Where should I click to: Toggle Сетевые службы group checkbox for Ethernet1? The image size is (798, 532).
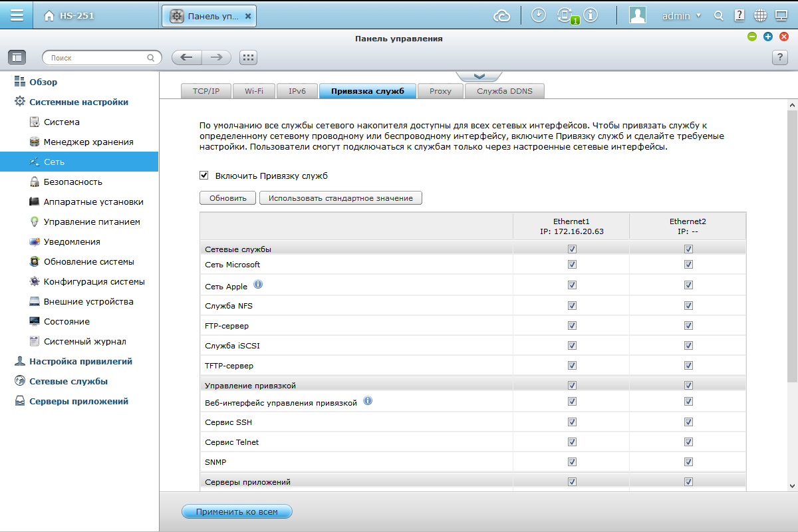pos(572,249)
